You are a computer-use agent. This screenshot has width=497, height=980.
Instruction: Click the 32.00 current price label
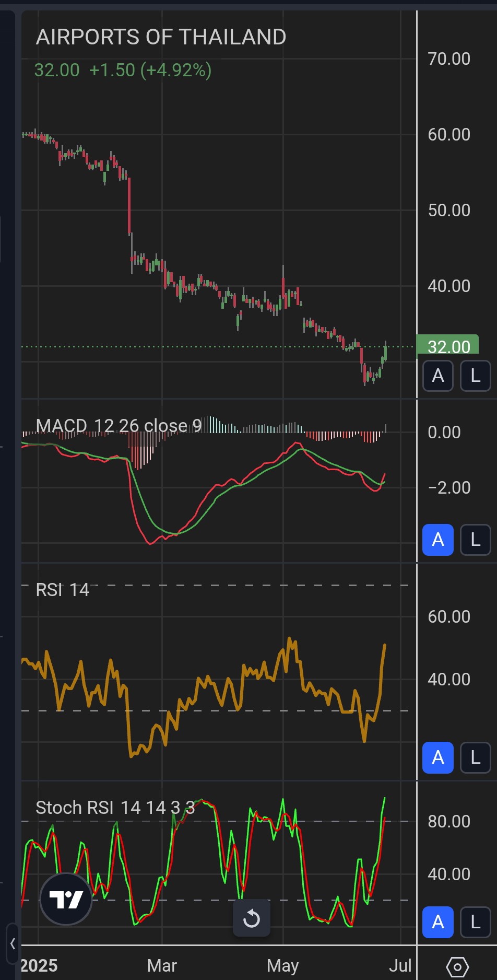coord(447,345)
